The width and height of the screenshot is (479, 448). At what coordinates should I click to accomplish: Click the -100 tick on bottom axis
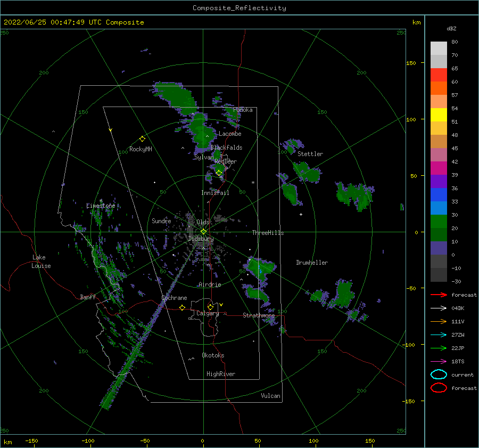(88, 441)
